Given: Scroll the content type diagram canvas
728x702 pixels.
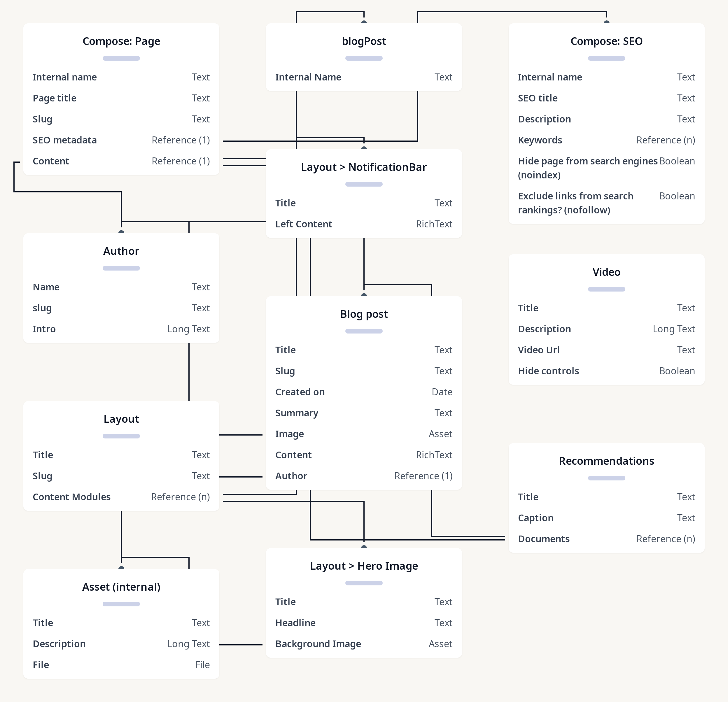Looking at the screenshot, I should click(x=364, y=351).
